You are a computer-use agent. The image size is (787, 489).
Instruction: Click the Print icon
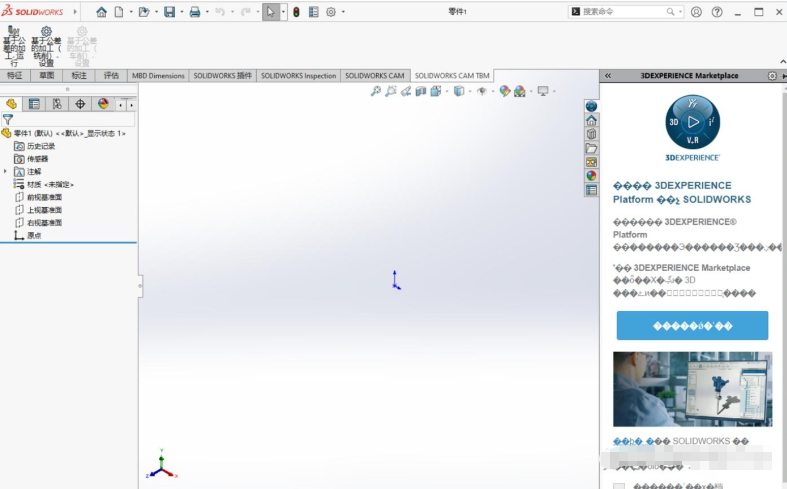tap(195, 12)
